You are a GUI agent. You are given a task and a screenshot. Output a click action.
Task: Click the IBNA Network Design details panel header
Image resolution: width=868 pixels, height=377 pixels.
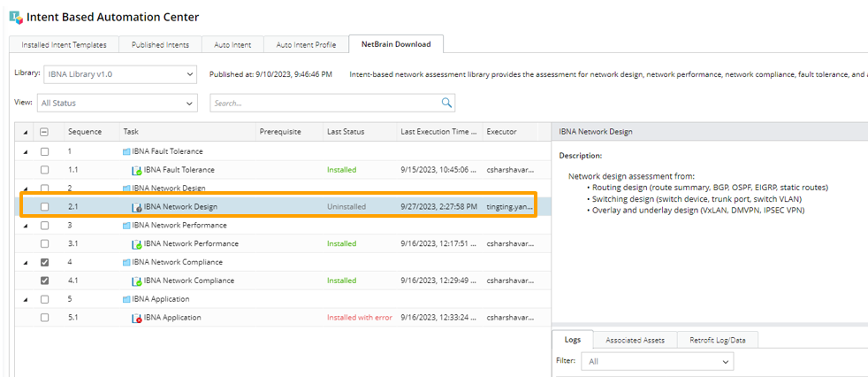coord(710,132)
